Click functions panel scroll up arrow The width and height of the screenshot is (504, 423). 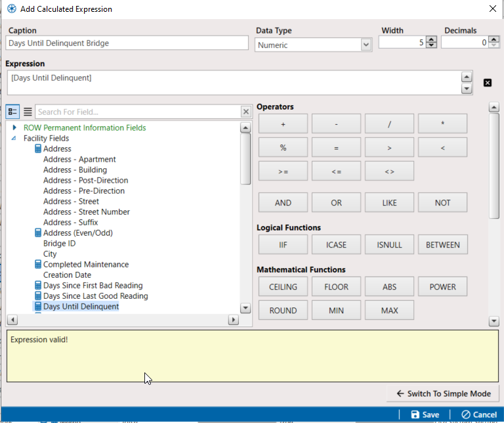tap(493, 107)
